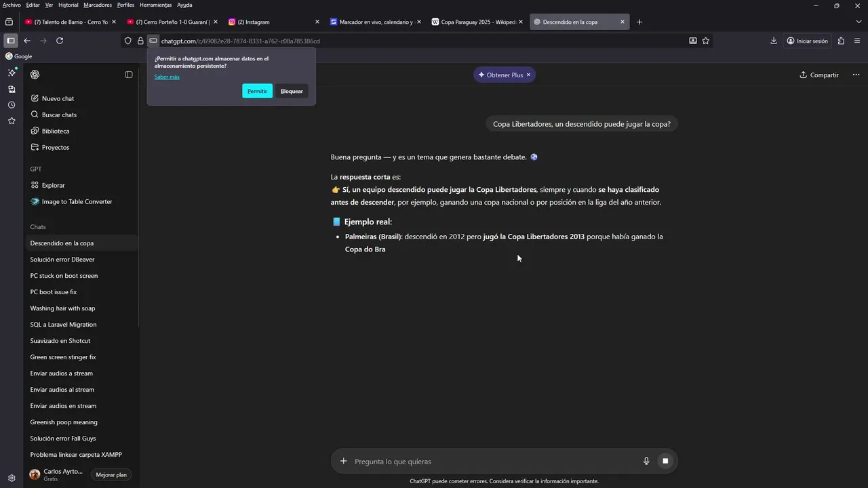868x488 pixels.
Task: Select the 'Solución error DBeaver' chat
Action: (x=81, y=260)
